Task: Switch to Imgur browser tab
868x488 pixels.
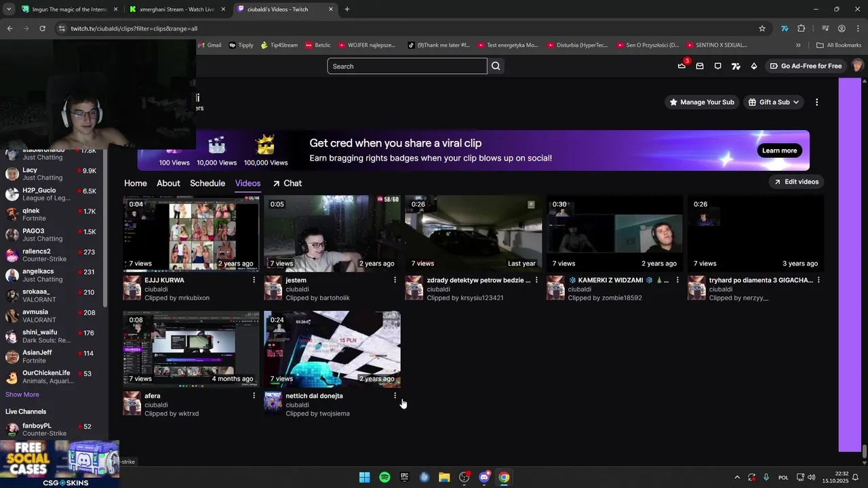Action: pos(68,9)
